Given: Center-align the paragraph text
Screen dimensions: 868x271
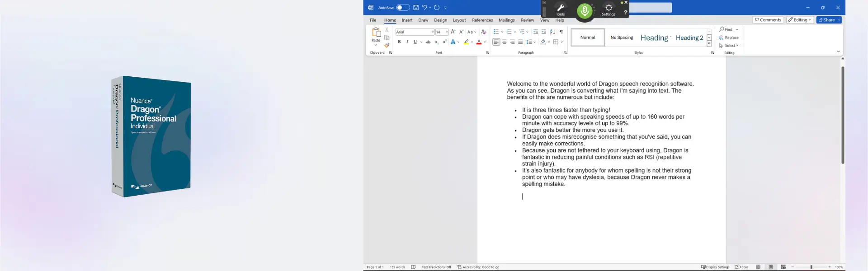Looking at the screenshot, I should [504, 42].
